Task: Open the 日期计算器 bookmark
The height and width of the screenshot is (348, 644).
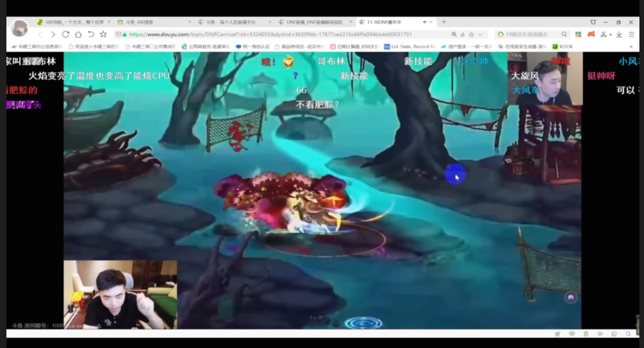Action: [355, 47]
